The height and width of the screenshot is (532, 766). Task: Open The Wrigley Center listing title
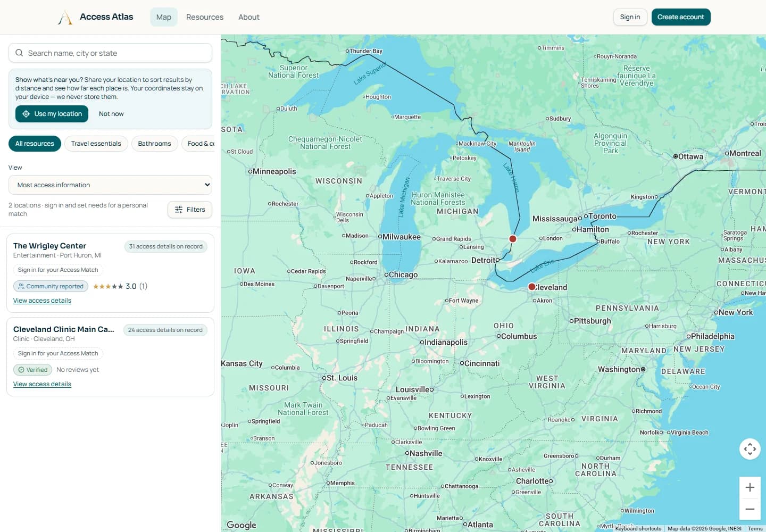click(x=49, y=246)
